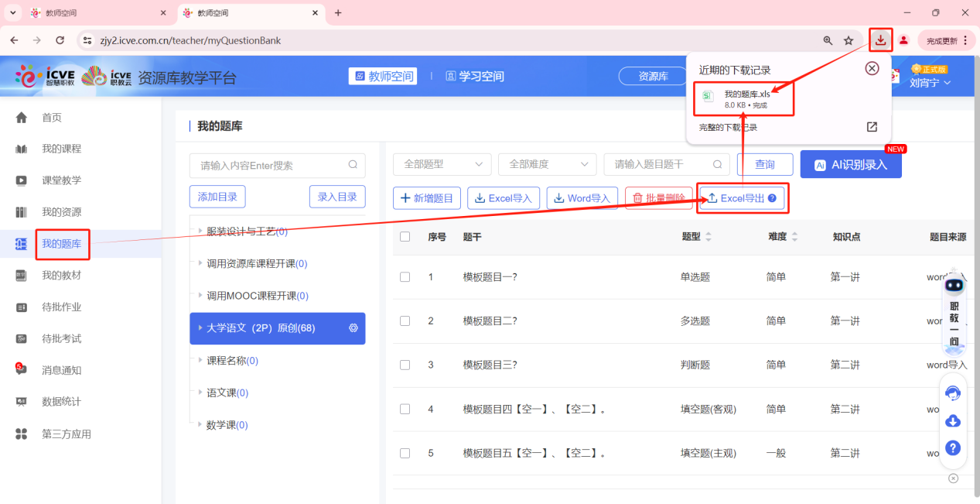Select 我的资源 in the left sidebar
The width and height of the screenshot is (980, 504).
(62, 211)
